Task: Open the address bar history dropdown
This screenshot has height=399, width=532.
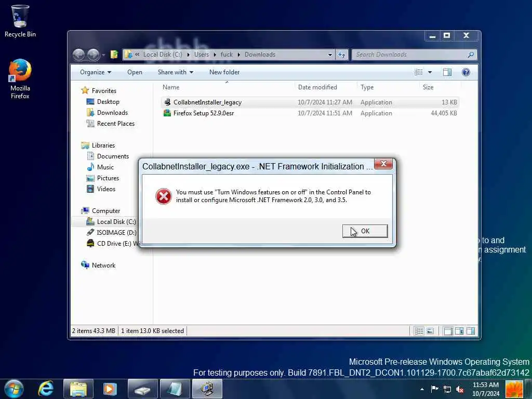Action: 330,55
